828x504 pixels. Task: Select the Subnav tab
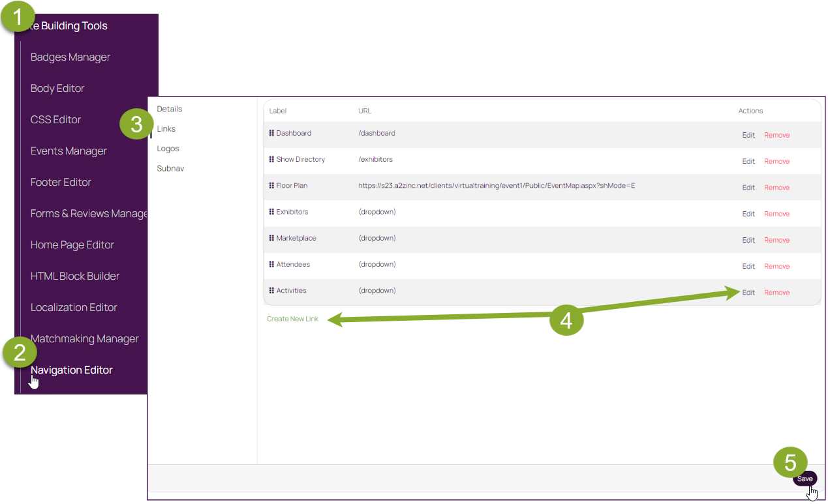(170, 168)
